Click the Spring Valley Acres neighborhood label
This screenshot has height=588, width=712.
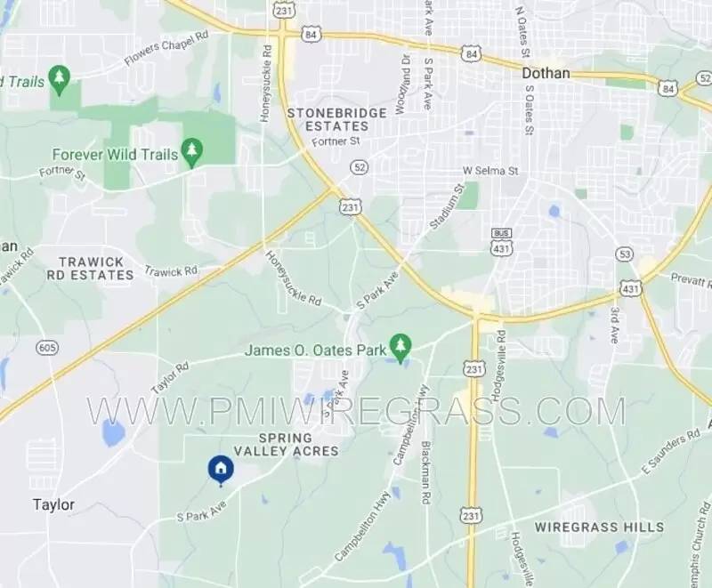(286, 445)
